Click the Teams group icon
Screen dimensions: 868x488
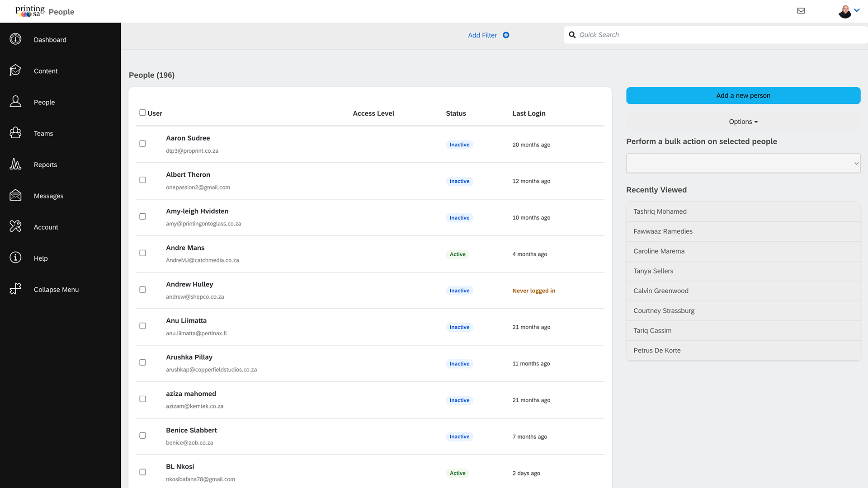tap(15, 133)
